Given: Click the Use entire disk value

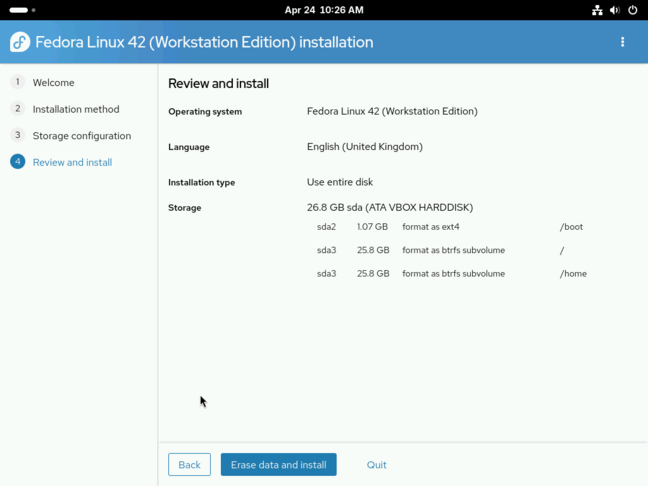Looking at the screenshot, I should pos(340,182).
